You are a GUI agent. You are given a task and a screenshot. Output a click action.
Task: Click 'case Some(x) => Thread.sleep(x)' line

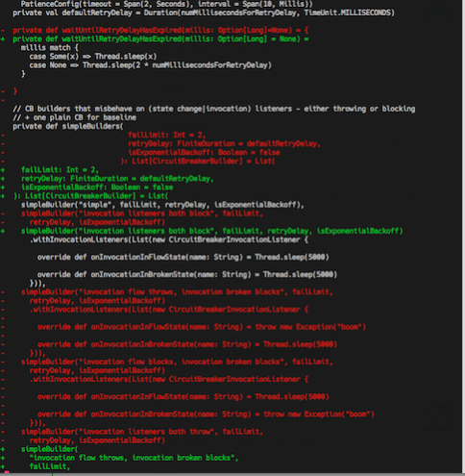tap(93, 57)
